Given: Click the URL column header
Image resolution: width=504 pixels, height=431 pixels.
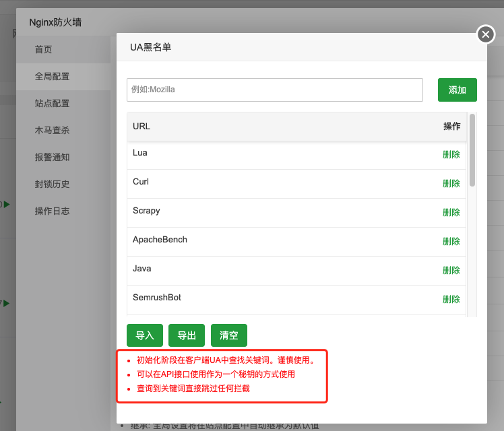Looking at the screenshot, I should (x=141, y=127).
